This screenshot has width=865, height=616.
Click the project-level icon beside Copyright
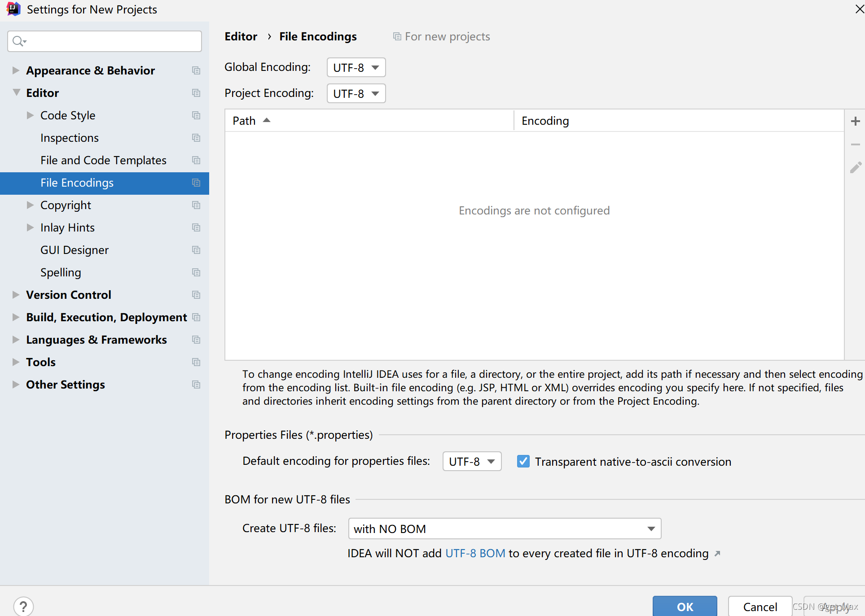click(x=196, y=205)
